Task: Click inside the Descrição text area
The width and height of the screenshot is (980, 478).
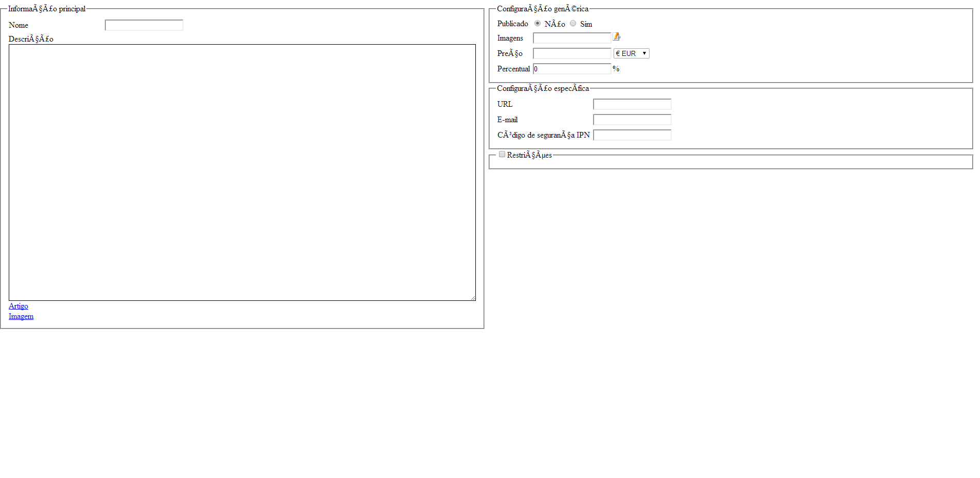Action: click(x=242, y=173)
